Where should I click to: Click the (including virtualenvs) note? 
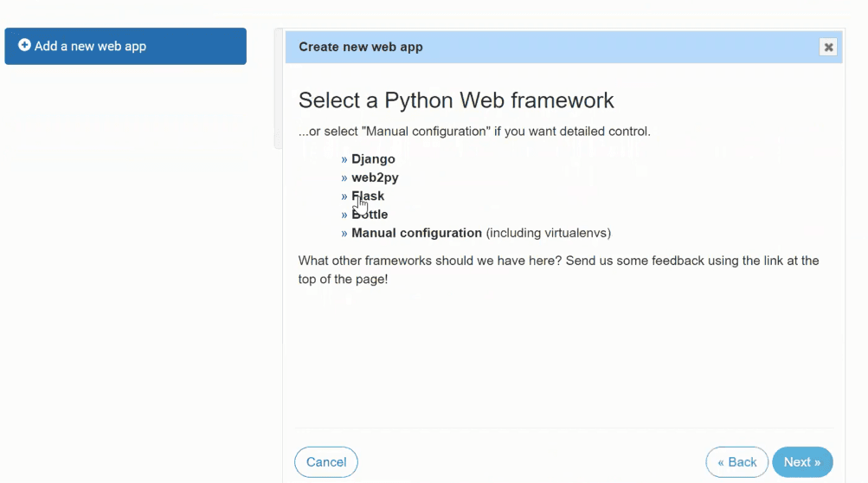coord(549,233)
